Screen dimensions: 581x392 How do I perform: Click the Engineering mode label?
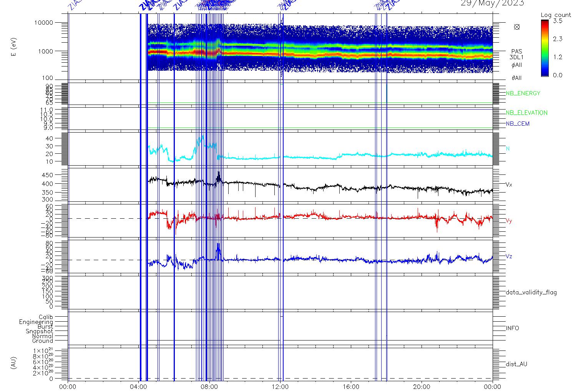(36, 322)
